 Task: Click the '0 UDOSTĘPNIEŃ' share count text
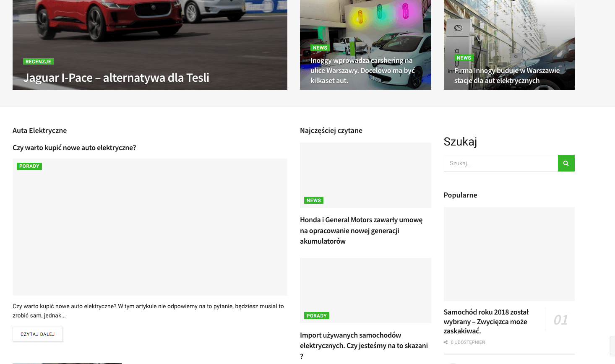[468, 343]
